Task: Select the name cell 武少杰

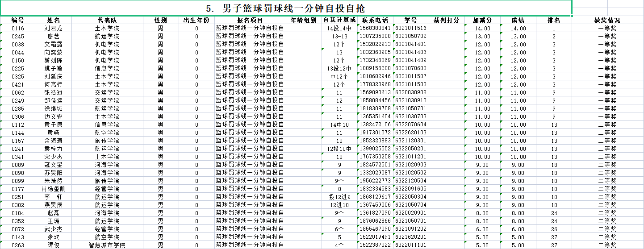Action: 54,229
